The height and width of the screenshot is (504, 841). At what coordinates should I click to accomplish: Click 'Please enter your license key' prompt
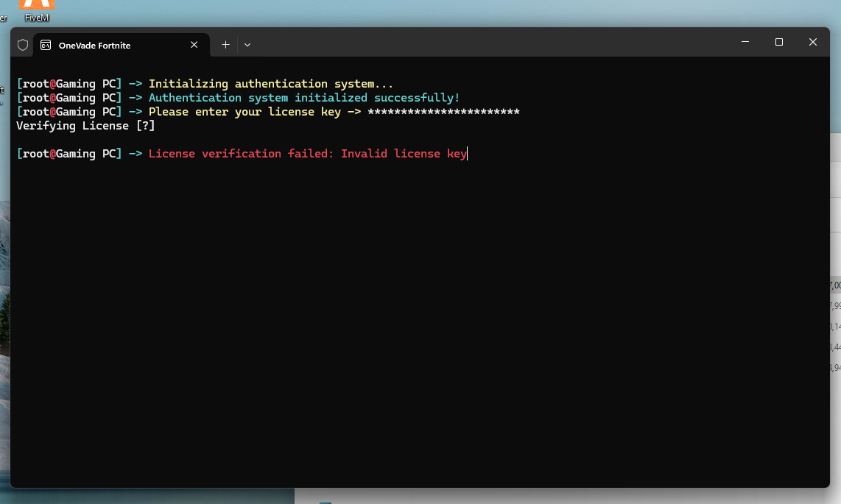(x=244, y=111)
